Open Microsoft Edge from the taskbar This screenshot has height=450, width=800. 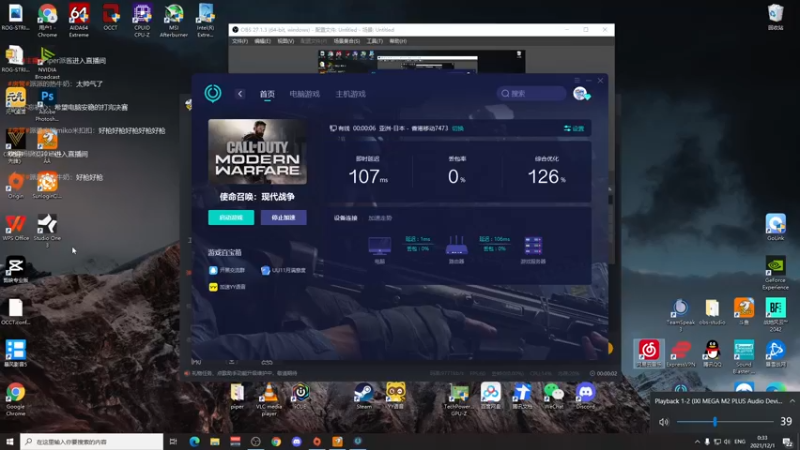pyautogui.click(x=194, y=441)
